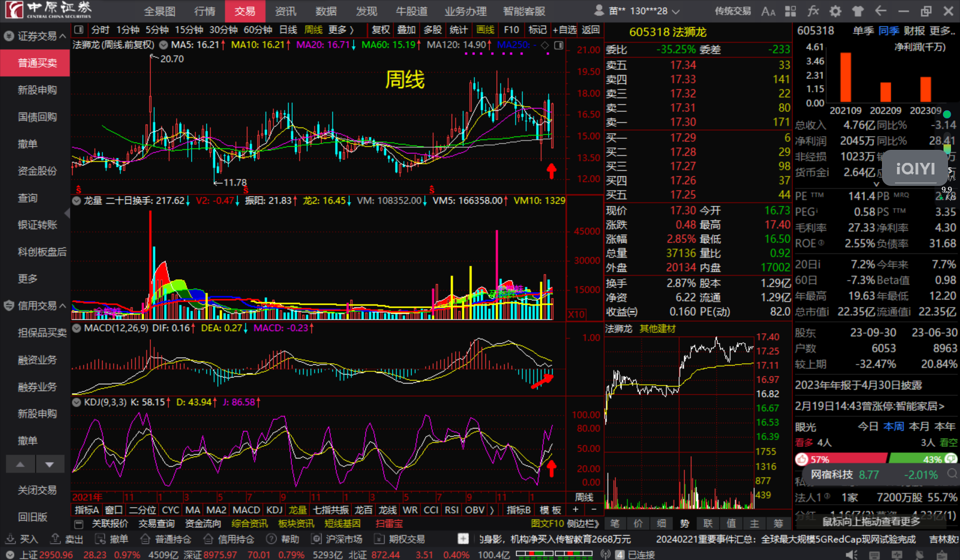Open the settings gear icon
Screen dimensions: 960x560
[x=835, y=11]
